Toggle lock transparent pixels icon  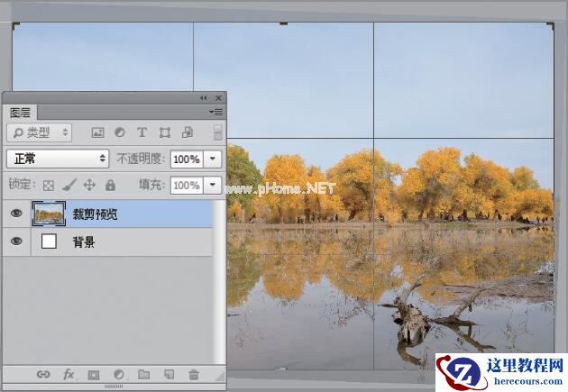tap(48, 186)
